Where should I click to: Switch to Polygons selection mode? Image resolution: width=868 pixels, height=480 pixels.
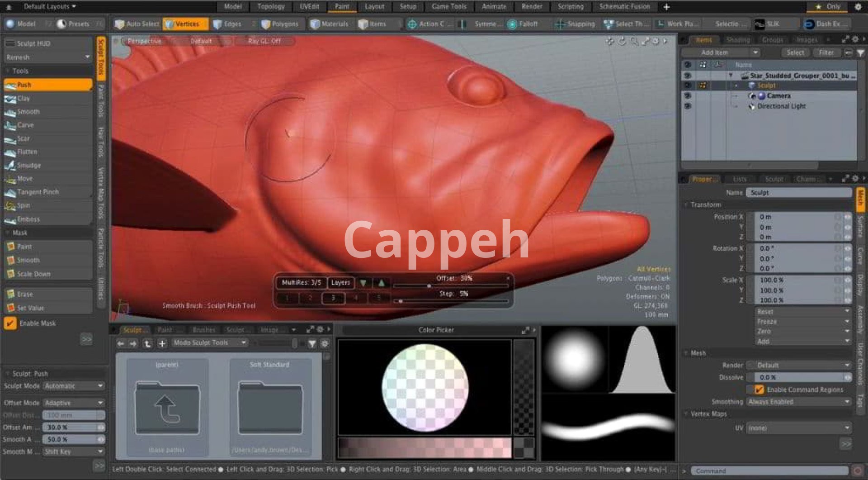[x=280, y=24]
